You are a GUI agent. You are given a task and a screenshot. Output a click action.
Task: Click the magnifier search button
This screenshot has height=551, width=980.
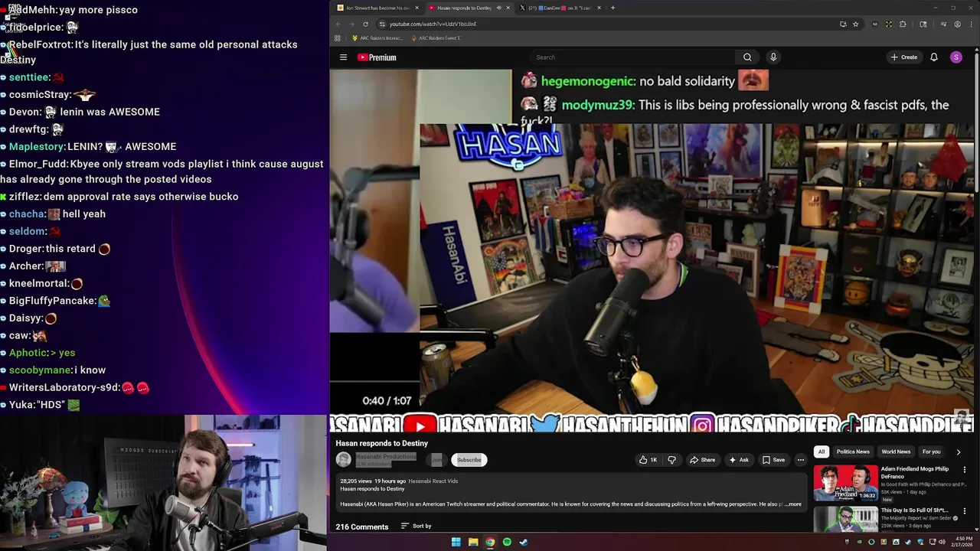[x=747, y=57]
